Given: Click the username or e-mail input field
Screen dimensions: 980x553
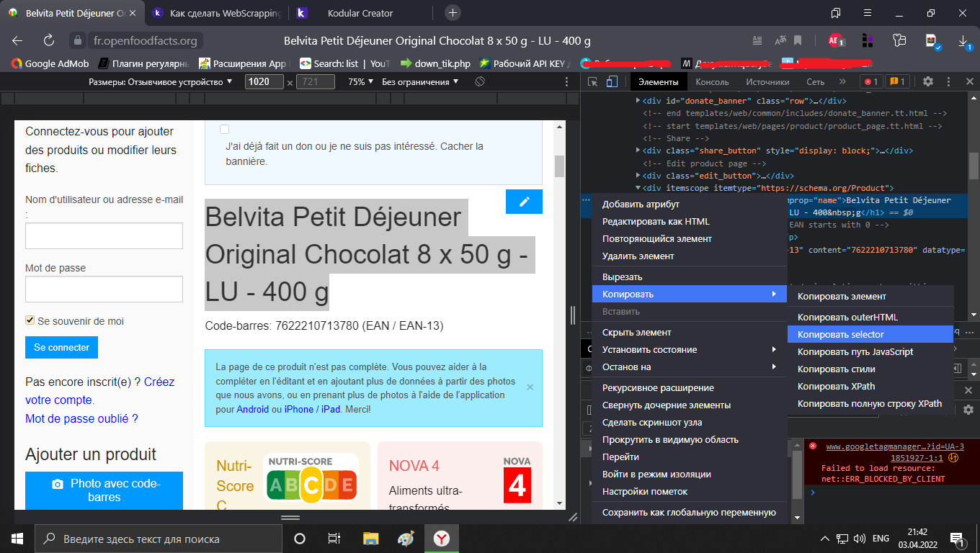Looking at the screenshot, I should (x=104, y=236).
